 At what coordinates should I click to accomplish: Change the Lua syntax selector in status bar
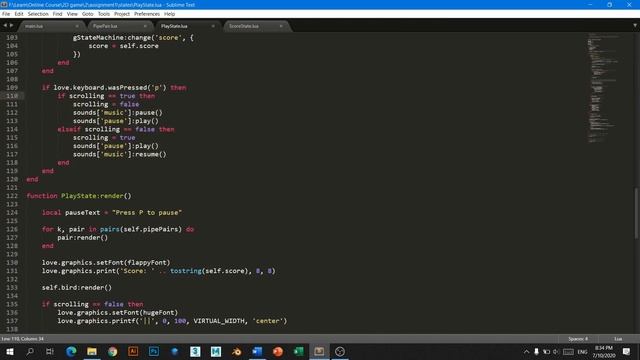tap(618, 339)
